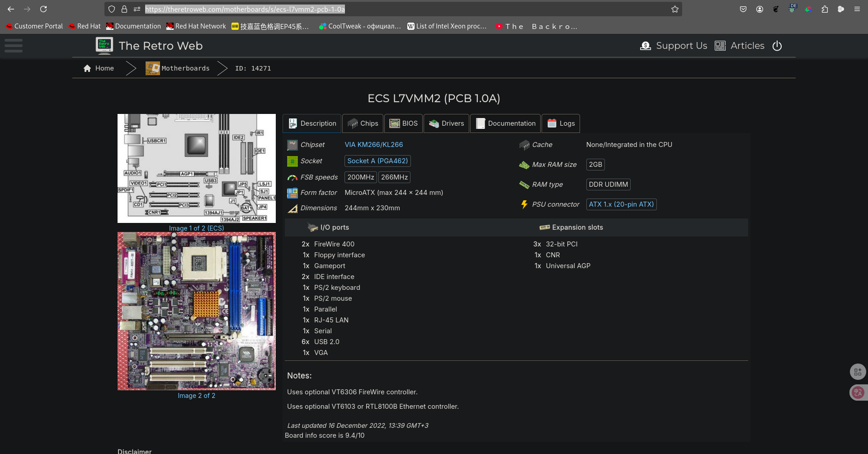Switch to the Logs tab
Screen dimensions: 868x454
pyautogui.click(x=561, y=123)
